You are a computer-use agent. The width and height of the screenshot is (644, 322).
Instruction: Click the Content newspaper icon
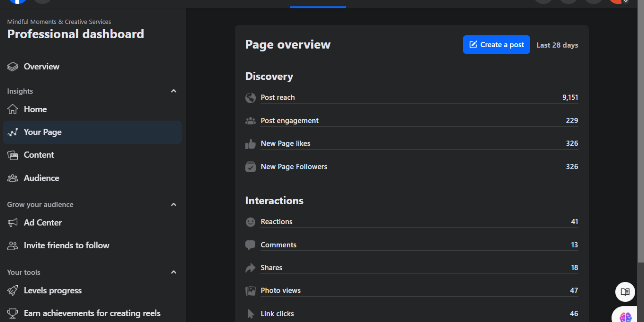pos(12,155)
